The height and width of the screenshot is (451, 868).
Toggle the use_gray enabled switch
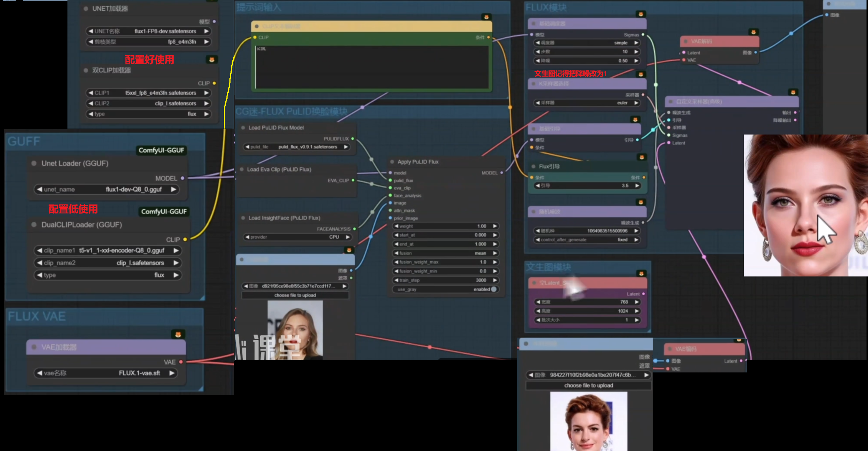494,289
